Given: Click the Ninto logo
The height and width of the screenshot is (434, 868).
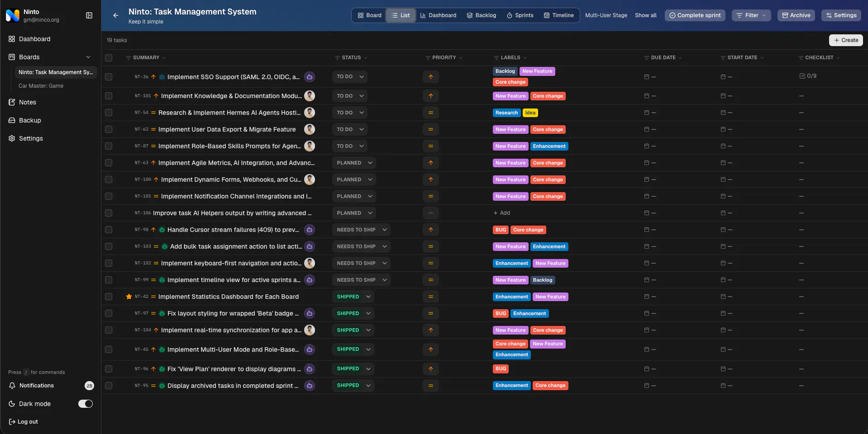Looking at the screenshot, I should [13, 15].
